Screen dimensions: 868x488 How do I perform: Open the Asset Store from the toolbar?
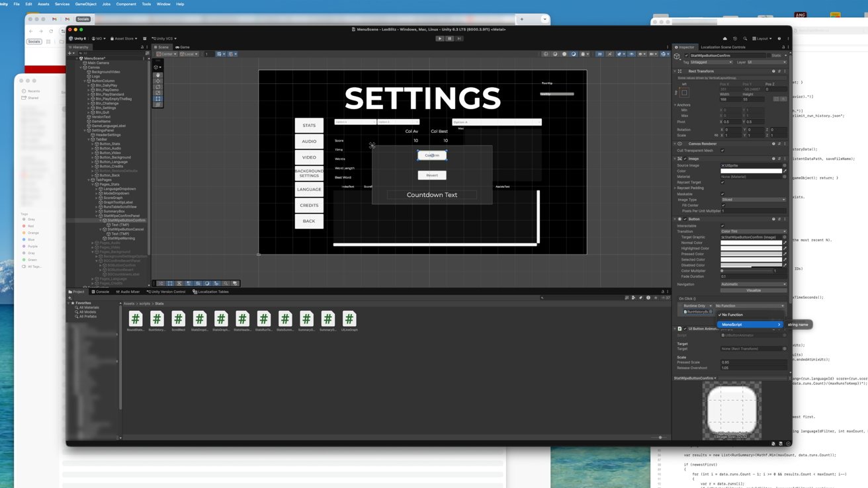tap(123, 38)
